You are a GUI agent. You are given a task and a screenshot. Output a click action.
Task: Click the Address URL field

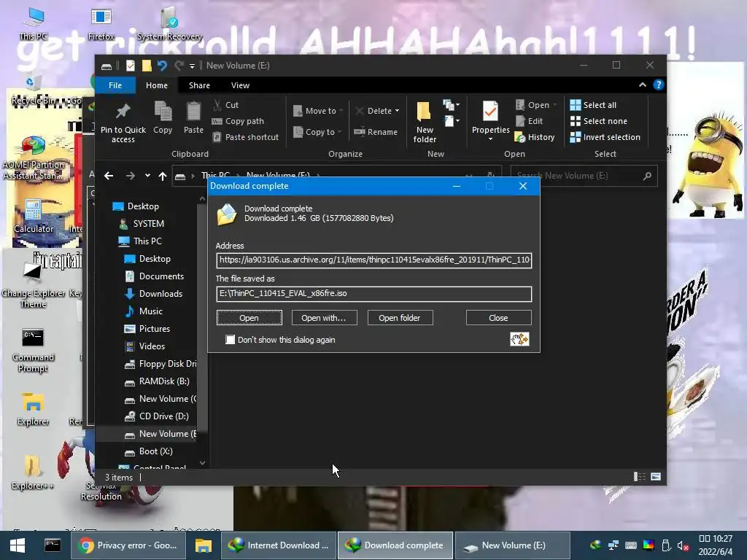tap(374, 260)
